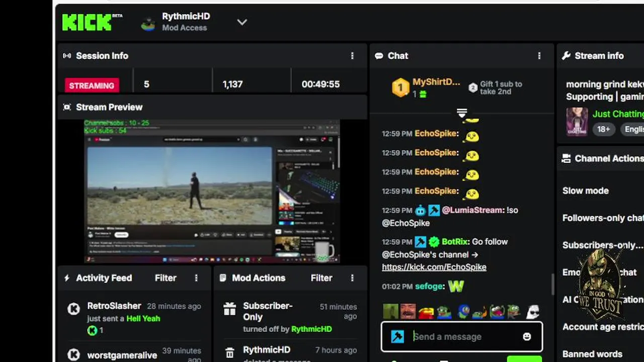
Task: Click the chat scrollbar
Action: pos(552,284)
